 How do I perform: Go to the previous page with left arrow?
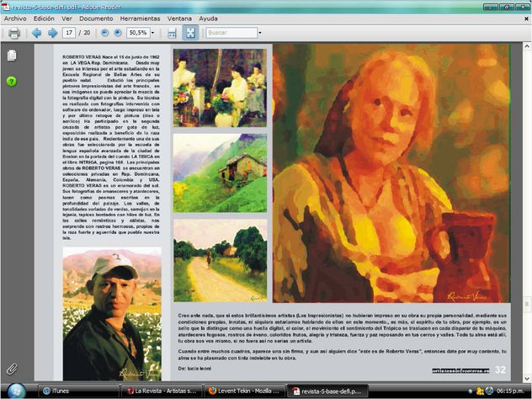pyautogui.click(x=36, y=33)
